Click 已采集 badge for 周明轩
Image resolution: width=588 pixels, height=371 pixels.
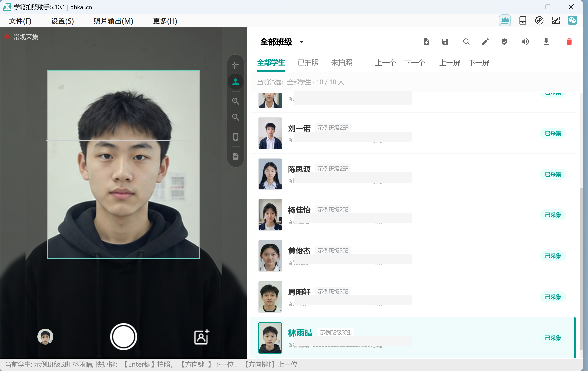[553, 297]
